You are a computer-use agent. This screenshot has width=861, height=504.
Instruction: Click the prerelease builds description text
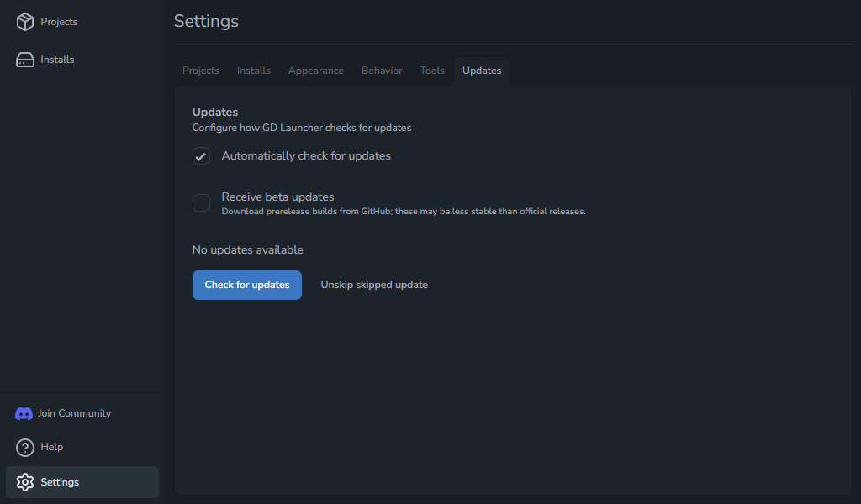[x=404, y=212]
